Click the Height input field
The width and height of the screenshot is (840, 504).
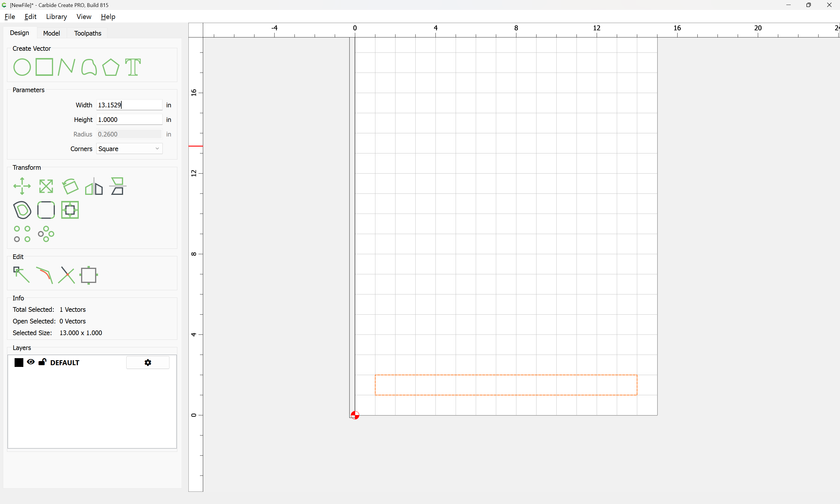click(129, 120)
